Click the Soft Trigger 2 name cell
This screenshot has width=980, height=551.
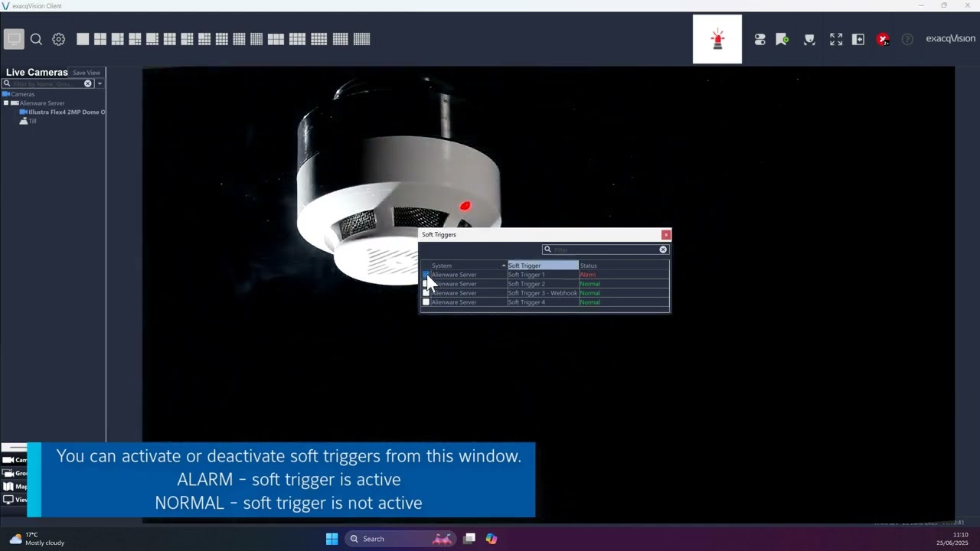point(542,283)
